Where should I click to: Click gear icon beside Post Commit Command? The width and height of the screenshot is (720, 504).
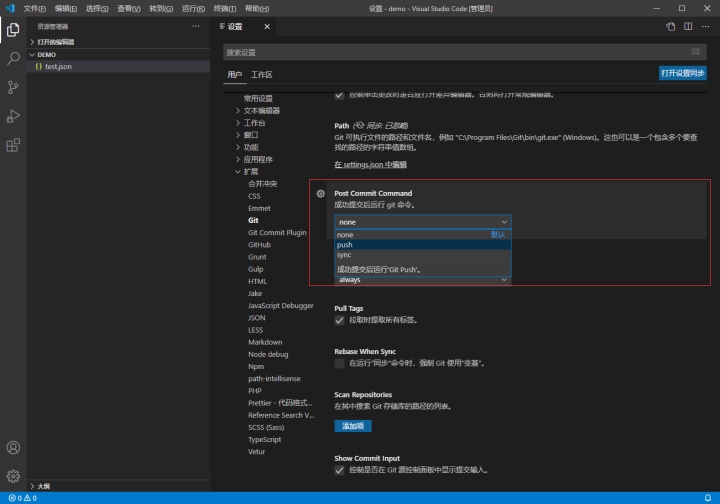click(x=321, y=194)
